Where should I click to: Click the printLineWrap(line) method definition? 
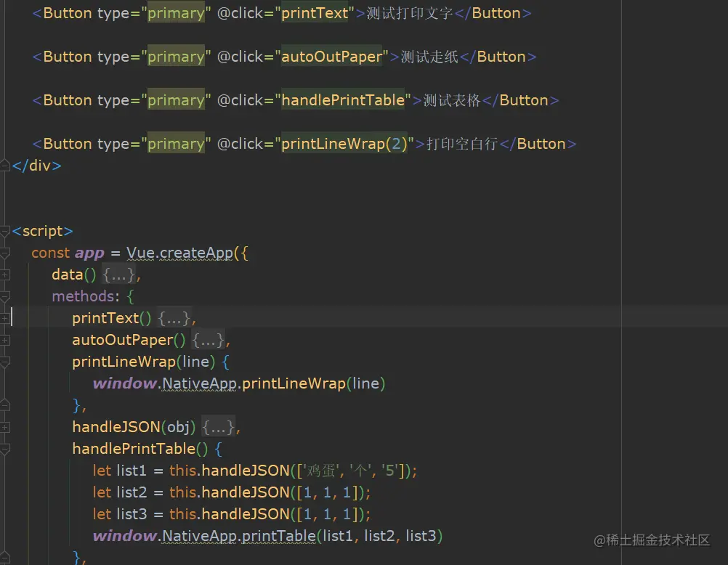143,362
